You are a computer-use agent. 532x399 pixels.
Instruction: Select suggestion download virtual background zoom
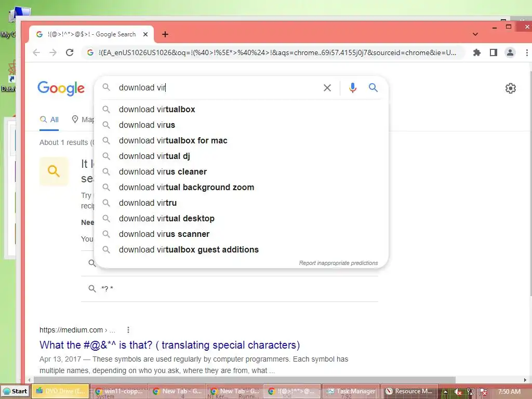(x=241, y=187)
